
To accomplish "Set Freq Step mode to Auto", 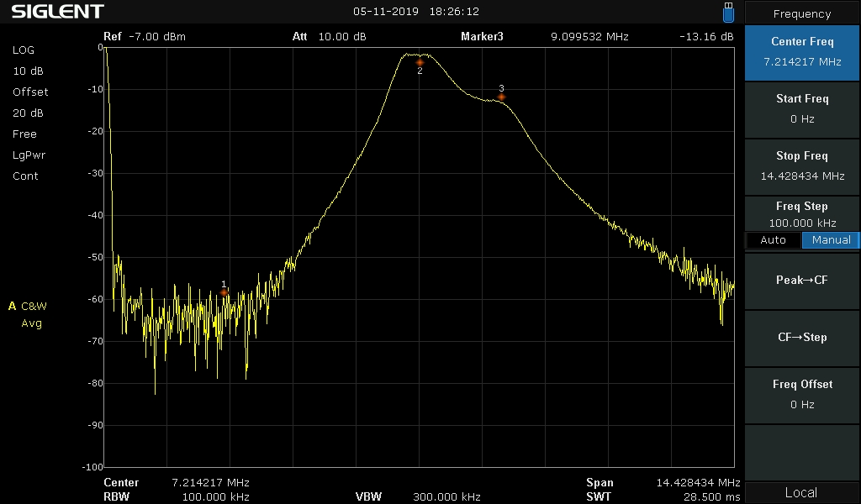I will pos(774,239).
